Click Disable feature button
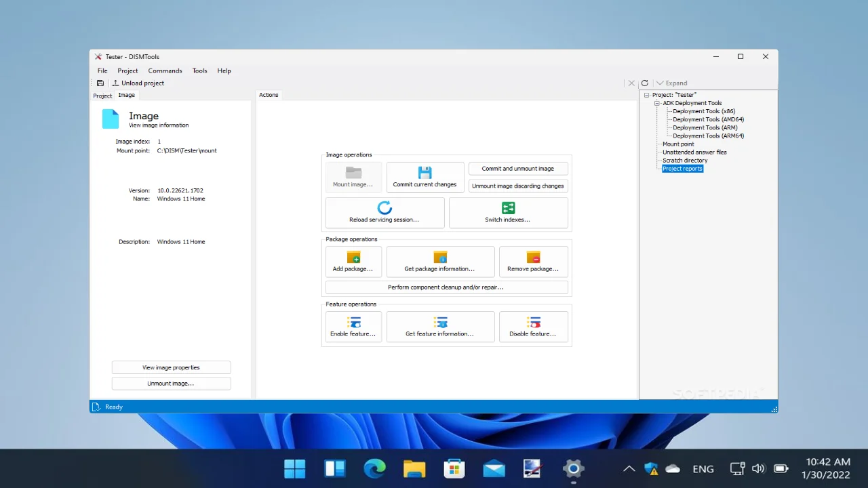 533,327
